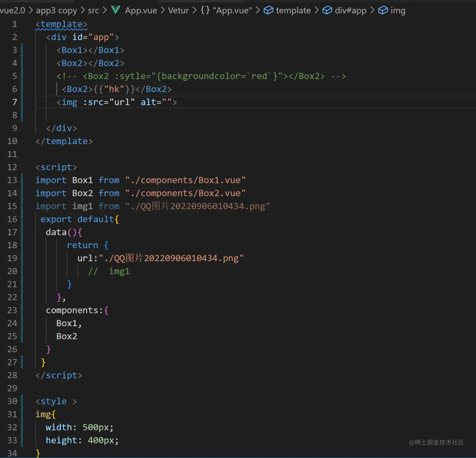Viewport: 476px width, 458px height.
Task: Click the curly braces icon in breadcrumbs
Action: (205, 10)
